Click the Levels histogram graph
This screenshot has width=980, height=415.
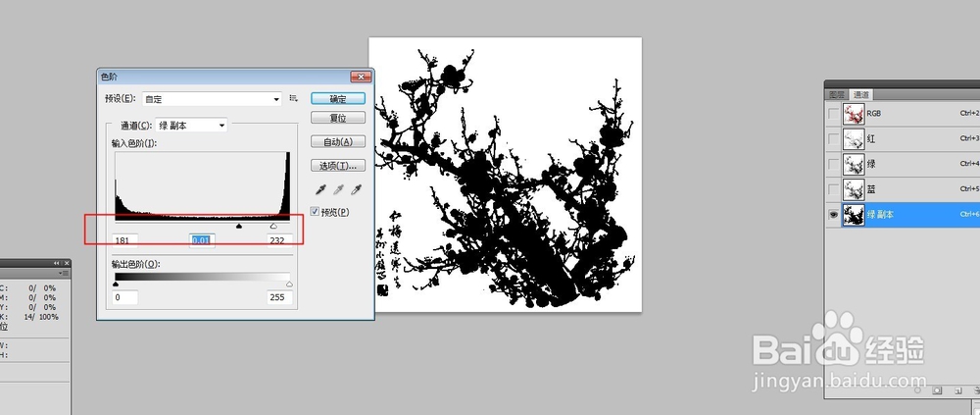pyautogui.click(x=203, y=185)
